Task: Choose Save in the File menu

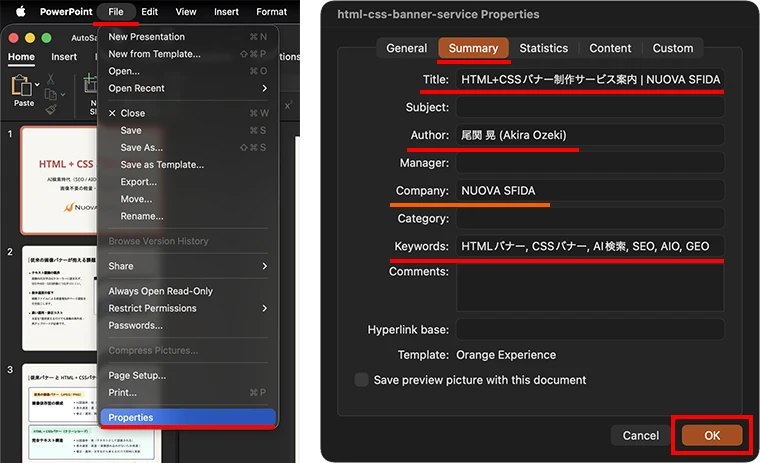Action: point(188,130)
